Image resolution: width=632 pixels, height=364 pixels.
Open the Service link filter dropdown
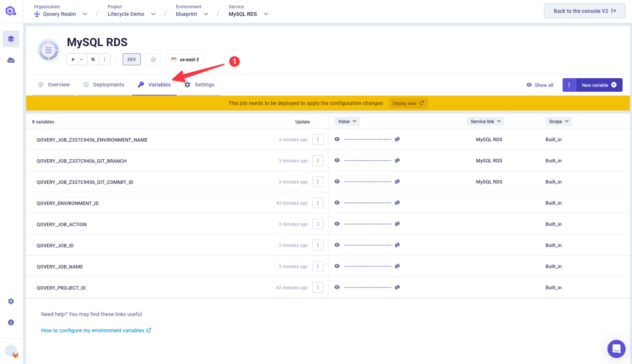point(485,121)
